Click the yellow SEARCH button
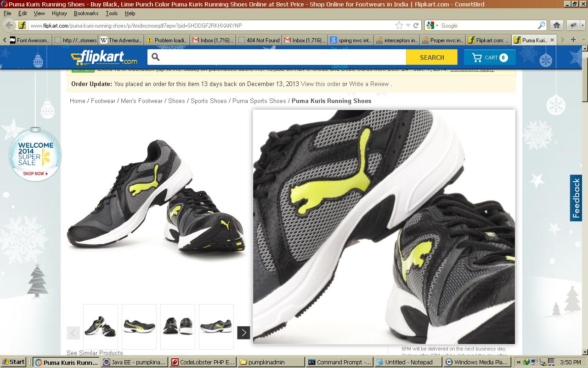Image resolution: width=588 pixels, height=368 pixels. pyautogui.click(x=432, y=57)
